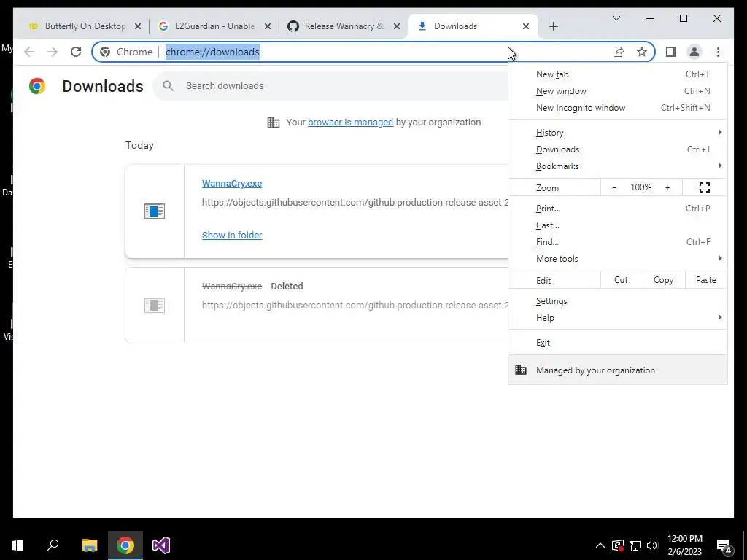Open the notification center icon
The width and height of the screenshot is (747, 560).
(724, 545)
